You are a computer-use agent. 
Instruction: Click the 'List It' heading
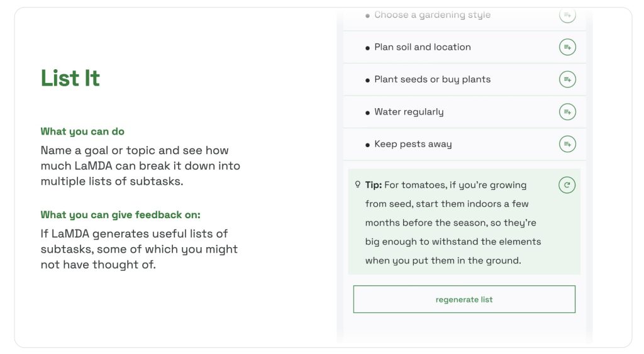click(70, 78)
